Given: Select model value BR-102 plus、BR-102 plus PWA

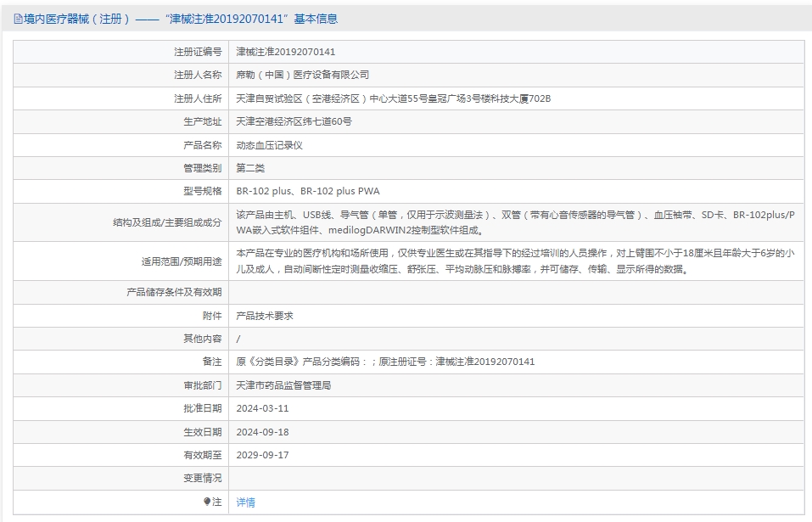Looking at the screenshot, I should click(308, 191).
